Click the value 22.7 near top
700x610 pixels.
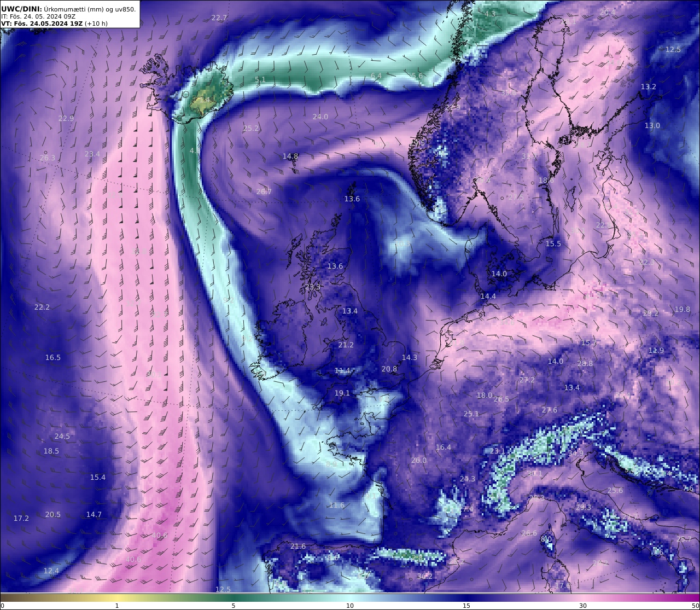(219, 18)
